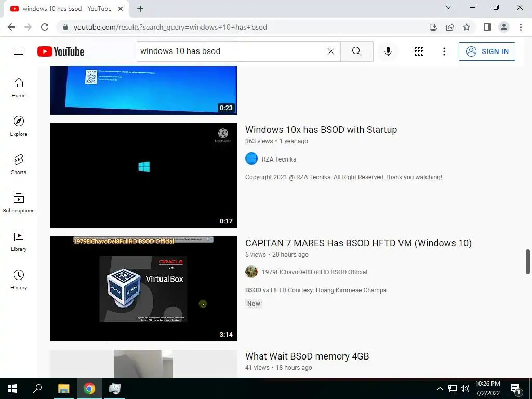532x399 pixels.
Task: Open the monitor app in taskbar
Action: pyautogui.click(x=115, y=389)
